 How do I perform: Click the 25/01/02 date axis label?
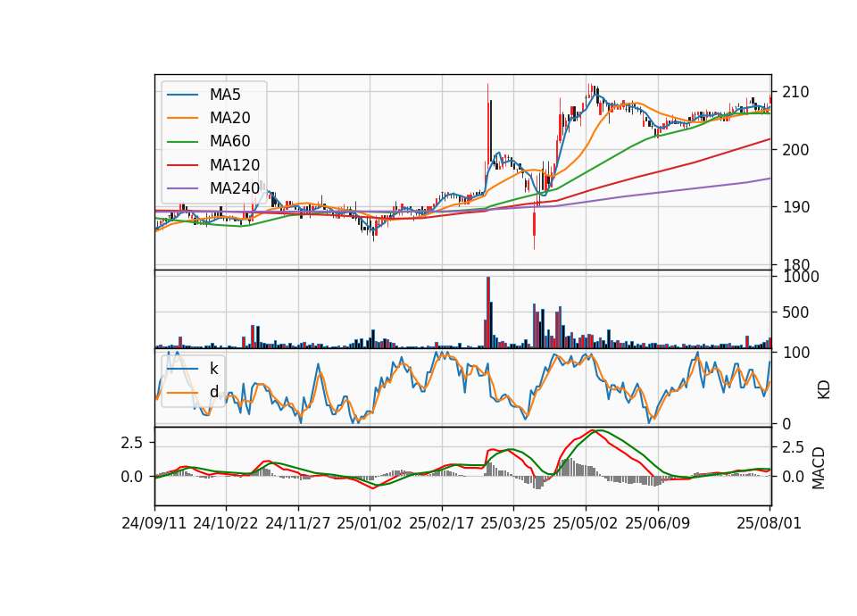pos(370,523)
